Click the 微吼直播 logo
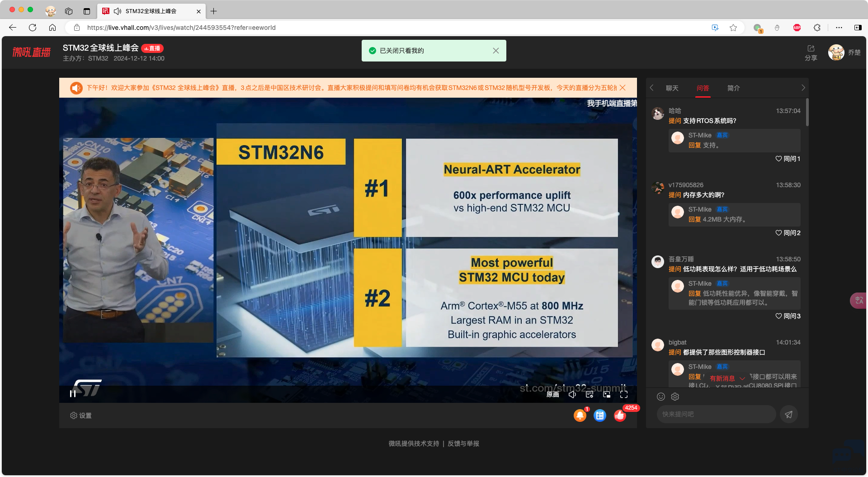This screenshot has height=477, width=868. (31, 52)
